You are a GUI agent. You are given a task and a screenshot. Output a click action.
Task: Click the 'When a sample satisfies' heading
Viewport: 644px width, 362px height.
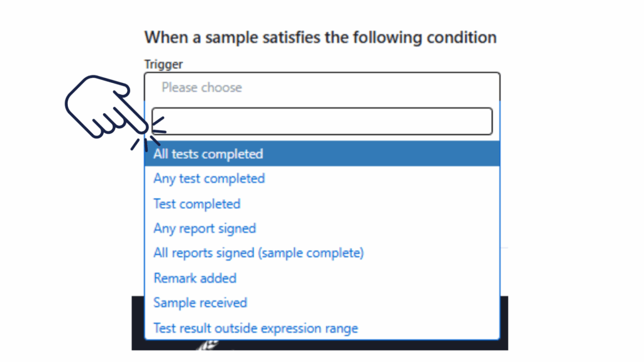click(x=320, y=37)
